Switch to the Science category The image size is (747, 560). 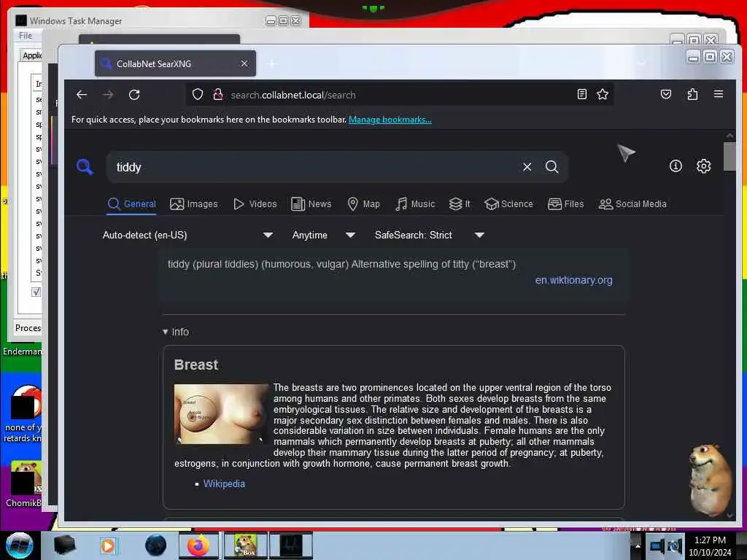tap(508, 204)
